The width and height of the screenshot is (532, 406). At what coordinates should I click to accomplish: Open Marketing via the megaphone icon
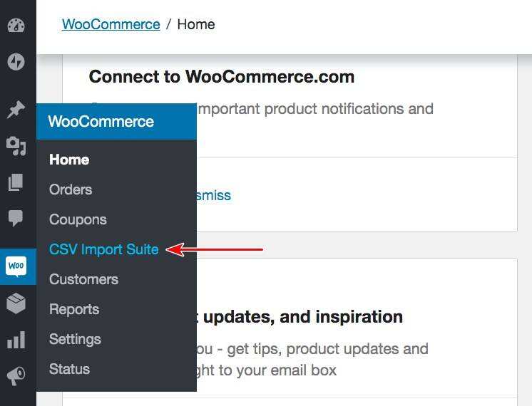pyautogui.click(x=16, y=375)
